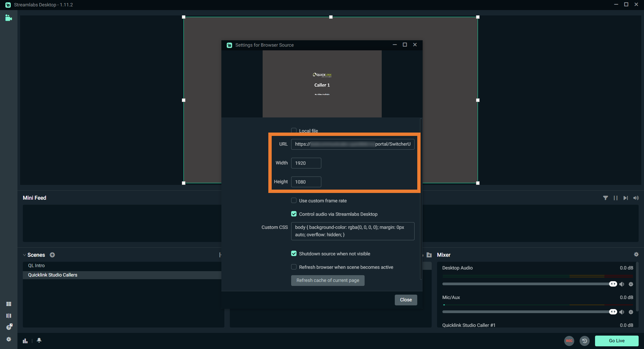The width and height of the screenshot is (644, 349).
Task: Open the theme and pop-out sidebar icon
Action: point(9,327)
